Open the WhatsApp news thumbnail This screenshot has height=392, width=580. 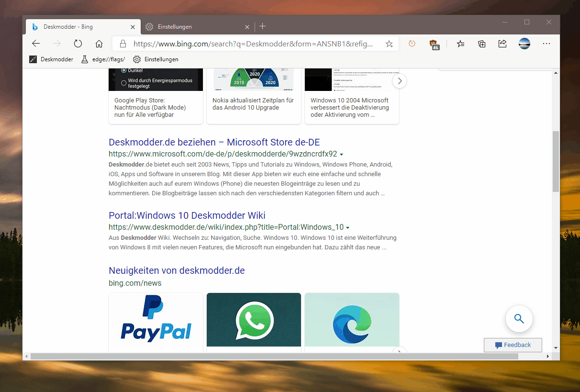click(254, 320)
